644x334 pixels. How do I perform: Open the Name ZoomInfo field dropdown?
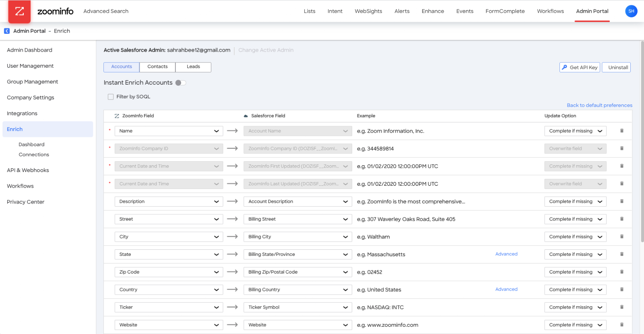click(x=169, y=131)
